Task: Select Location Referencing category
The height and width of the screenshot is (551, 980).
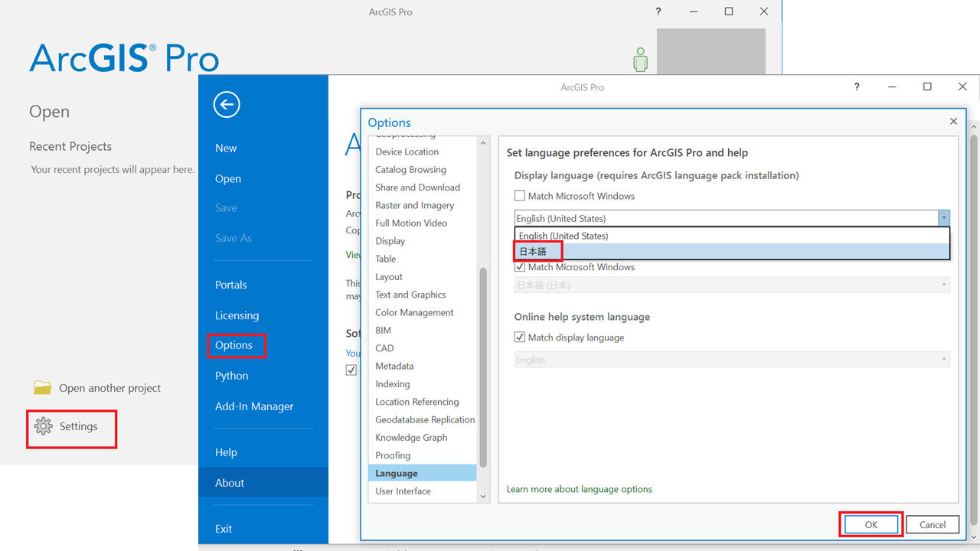Action: tap(417, 402)
